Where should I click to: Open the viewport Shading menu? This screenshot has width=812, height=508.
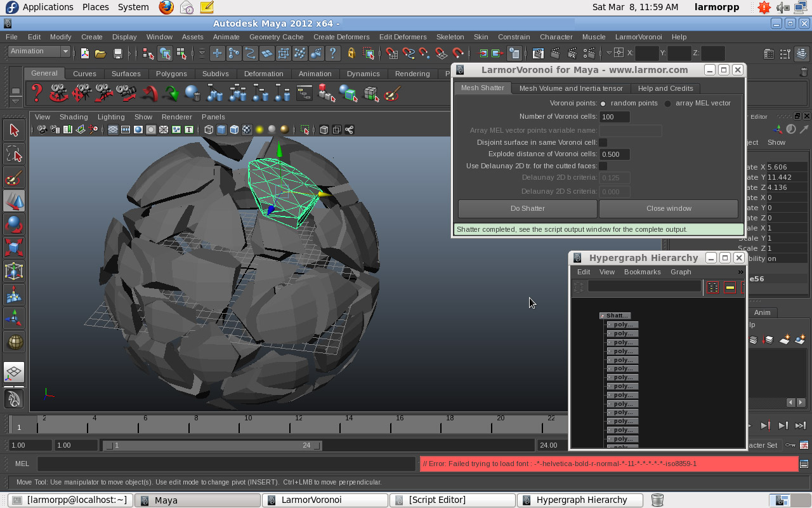(74, 117)
